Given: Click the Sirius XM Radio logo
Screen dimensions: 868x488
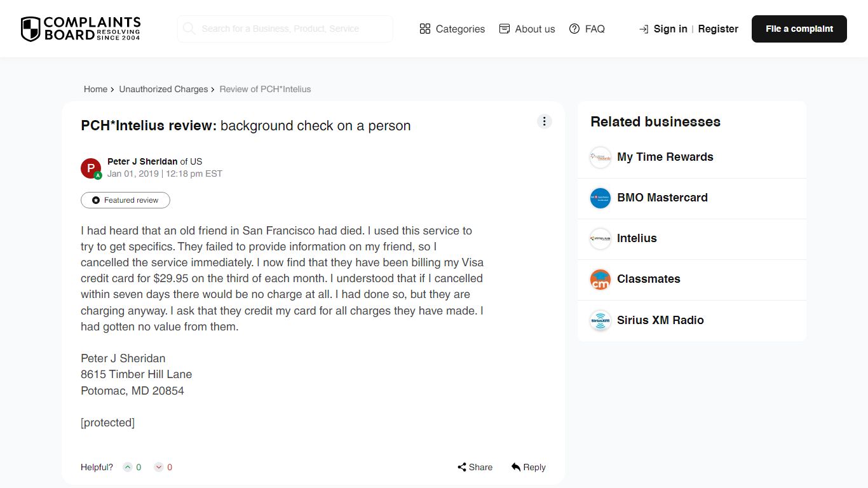Looking at the screenshot, I should [600, 320].
